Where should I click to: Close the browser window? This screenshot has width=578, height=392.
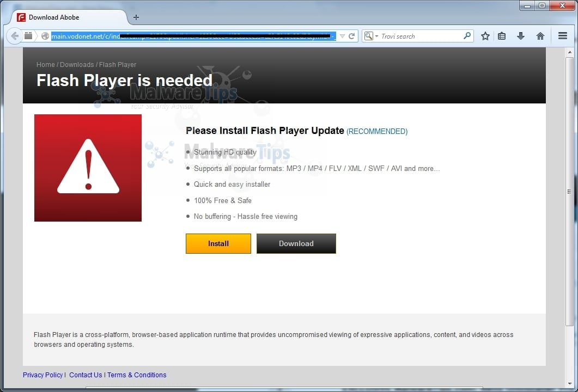[x=563, y=5]
